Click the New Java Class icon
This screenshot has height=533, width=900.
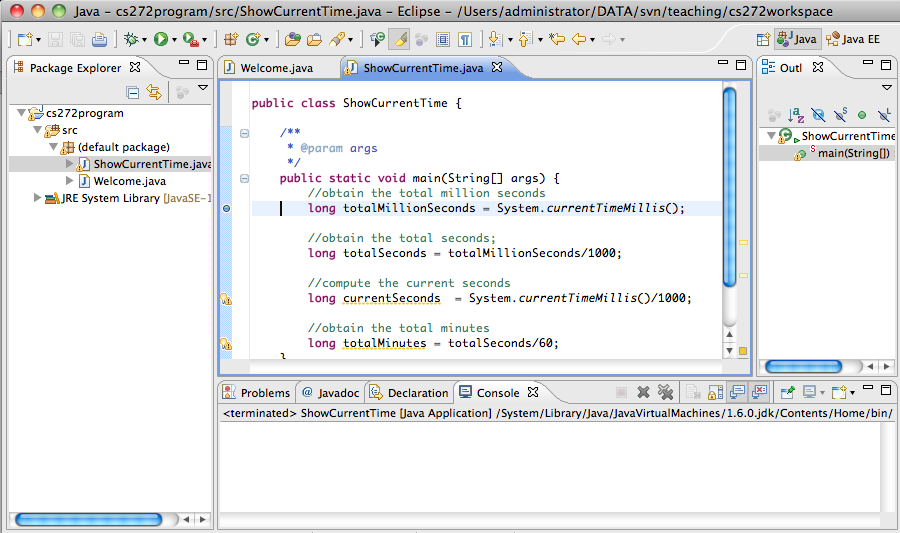(x=253, y=39)
